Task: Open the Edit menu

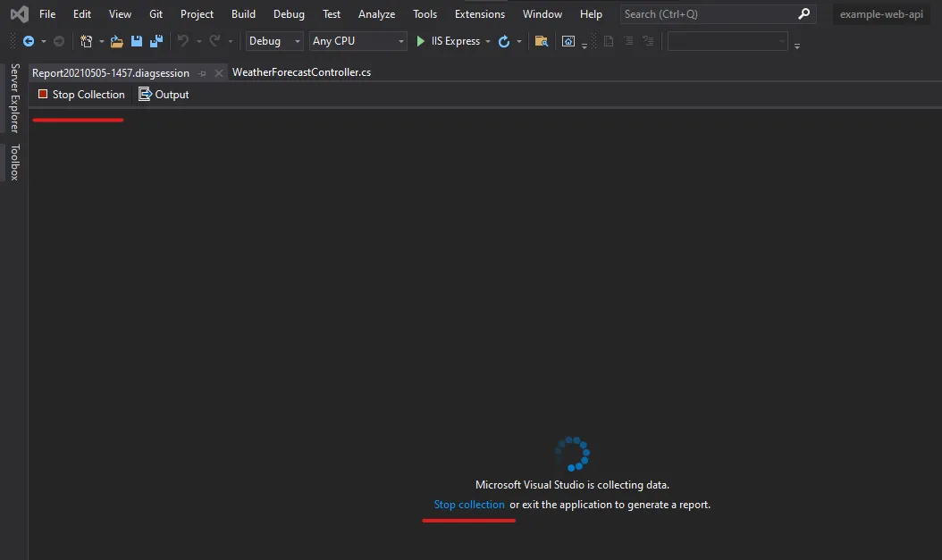Action: [x=82, y=13]
